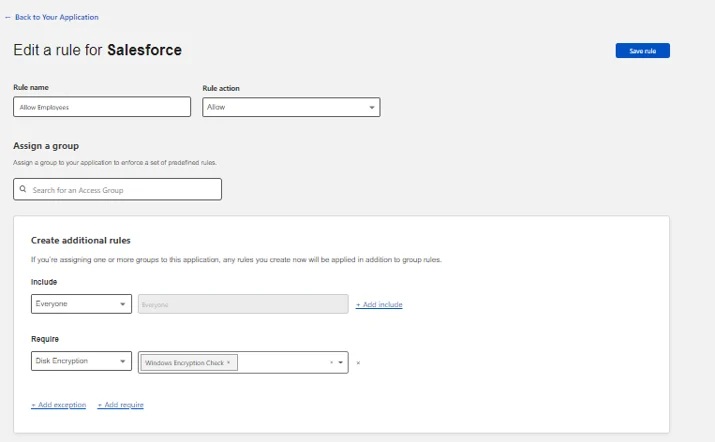Open the Disk Encryption selector dropdown
Viewport: 715px width, 442px height.
coord(81,361)
